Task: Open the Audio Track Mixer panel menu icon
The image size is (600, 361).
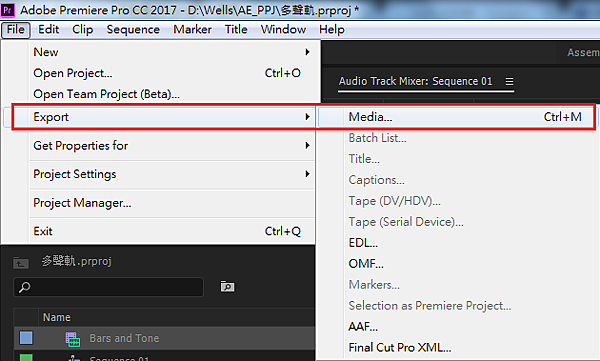Action: (509, 82)
